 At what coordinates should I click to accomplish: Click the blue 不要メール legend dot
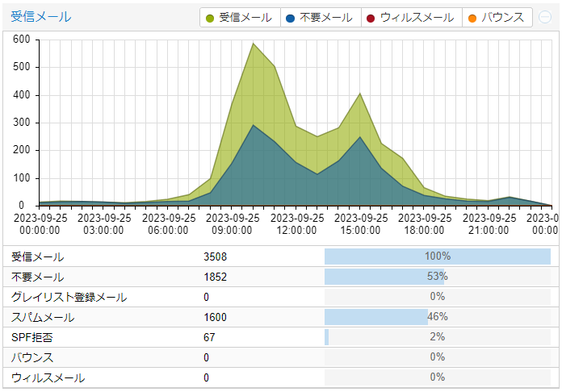pyautogui.click(x=291, y=19)
